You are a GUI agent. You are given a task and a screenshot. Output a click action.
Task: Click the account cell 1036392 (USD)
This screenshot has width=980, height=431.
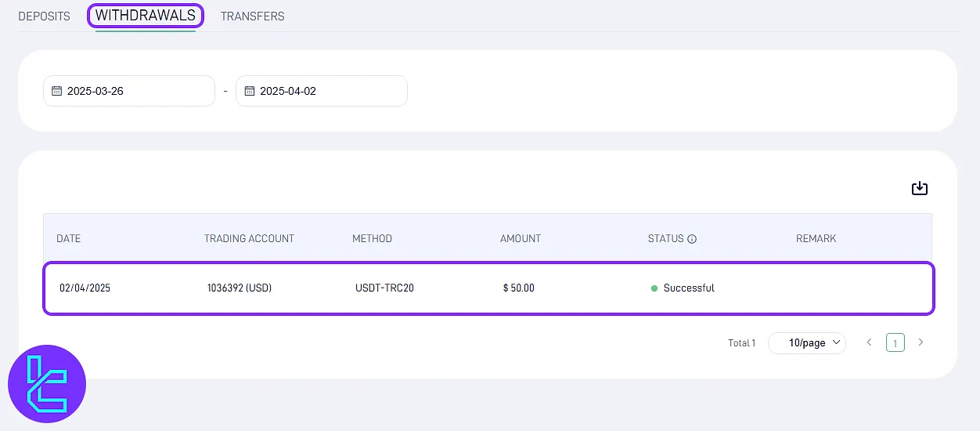click(240, 288)
